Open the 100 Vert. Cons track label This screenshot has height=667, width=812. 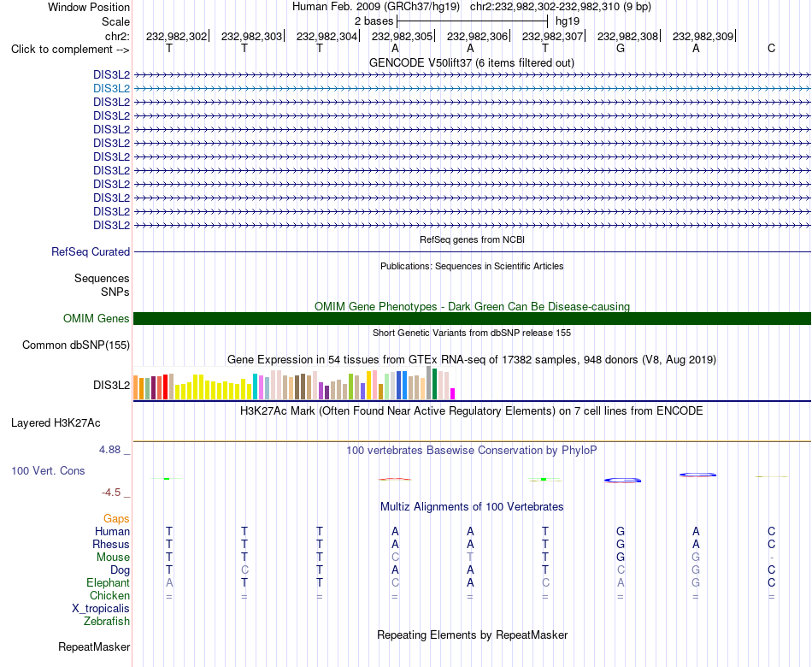(48, 471)
